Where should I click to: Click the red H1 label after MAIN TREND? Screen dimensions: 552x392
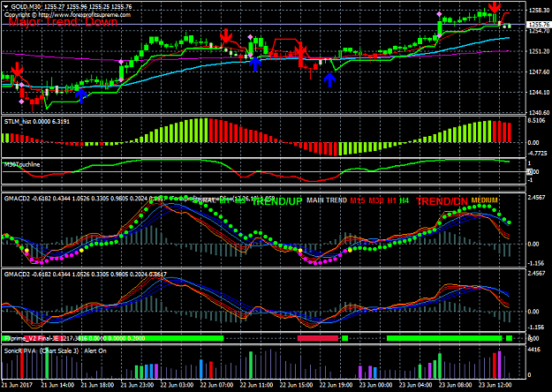tap(391, 200)
